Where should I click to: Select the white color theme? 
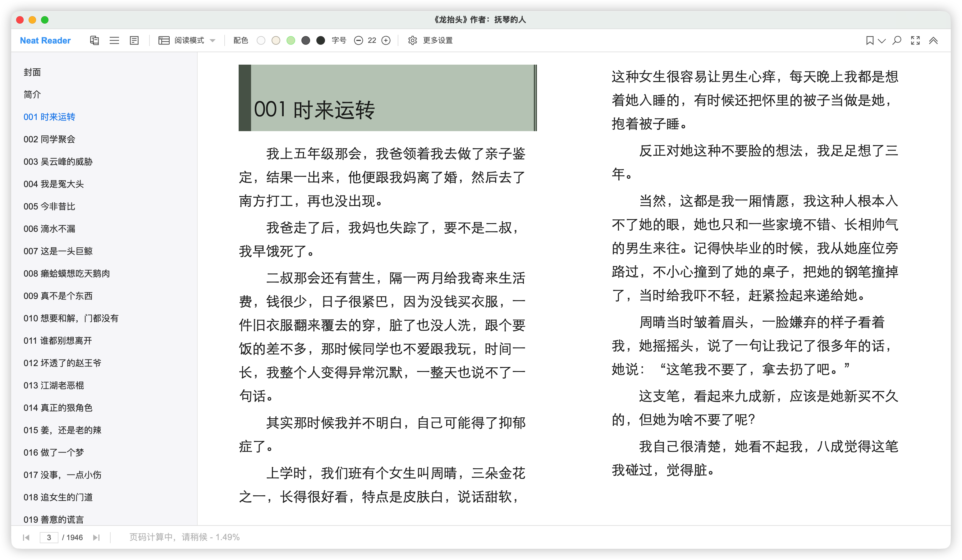coord(261,40)
